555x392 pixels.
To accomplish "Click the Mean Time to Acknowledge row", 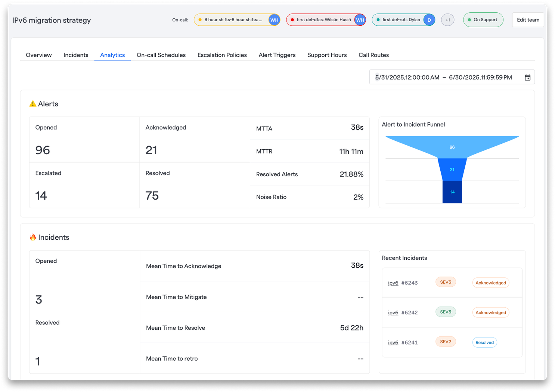I will 255,266.
